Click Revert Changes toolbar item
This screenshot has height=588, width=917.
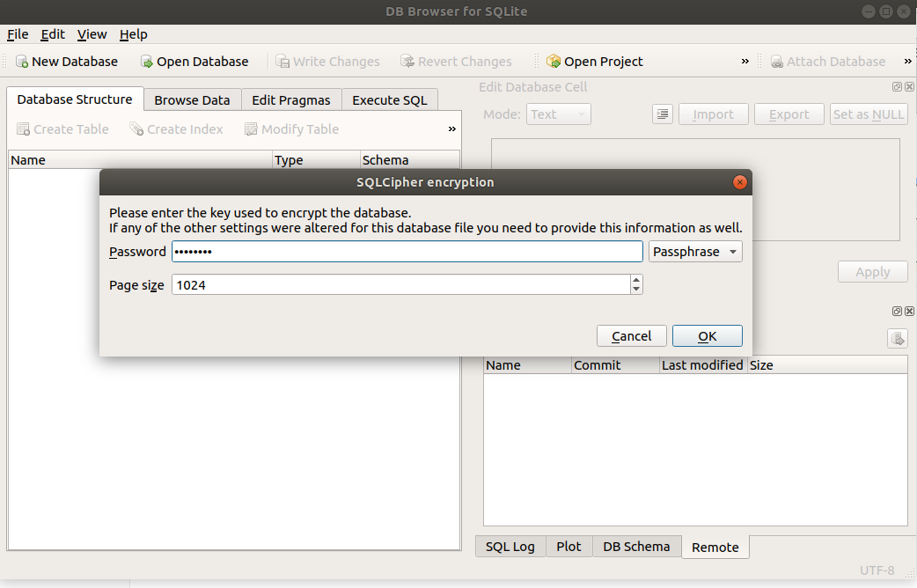tap(456, 62)
